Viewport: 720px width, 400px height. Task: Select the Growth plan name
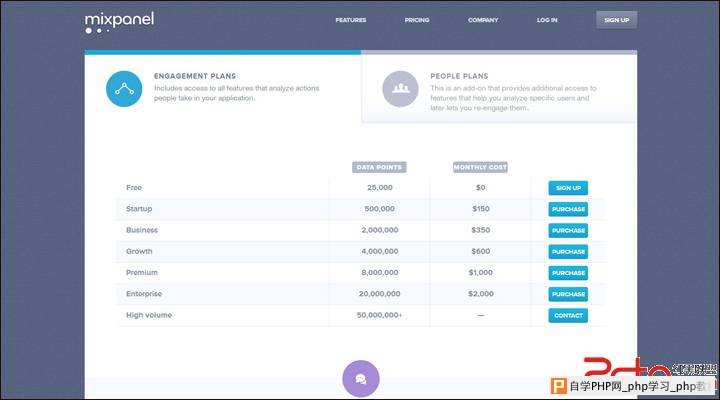139,251
